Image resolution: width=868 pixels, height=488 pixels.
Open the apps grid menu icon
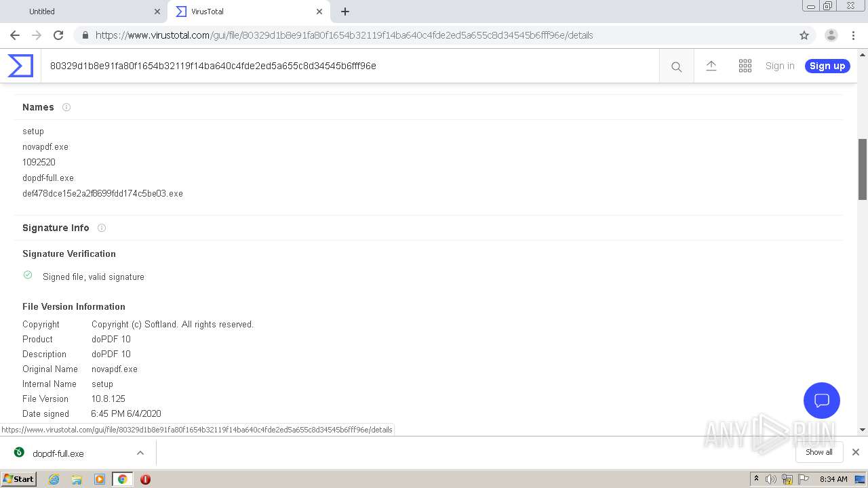click(x=745, y=66)
